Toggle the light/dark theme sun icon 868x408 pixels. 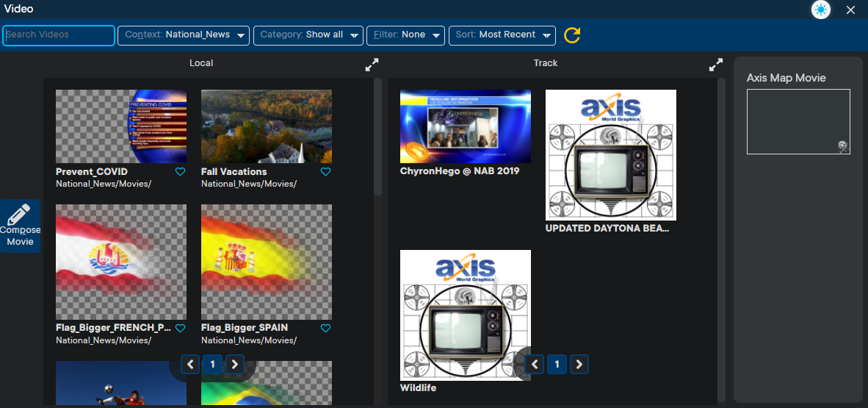820,10
